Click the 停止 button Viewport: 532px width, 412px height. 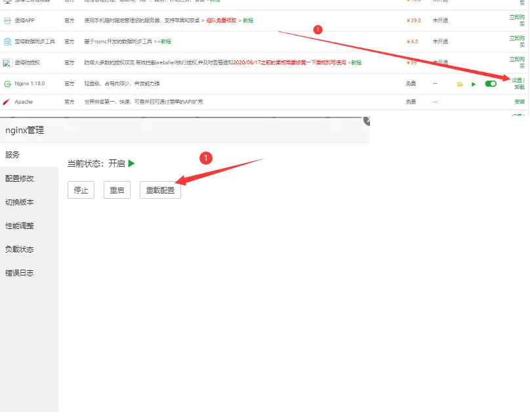[81, 190]
